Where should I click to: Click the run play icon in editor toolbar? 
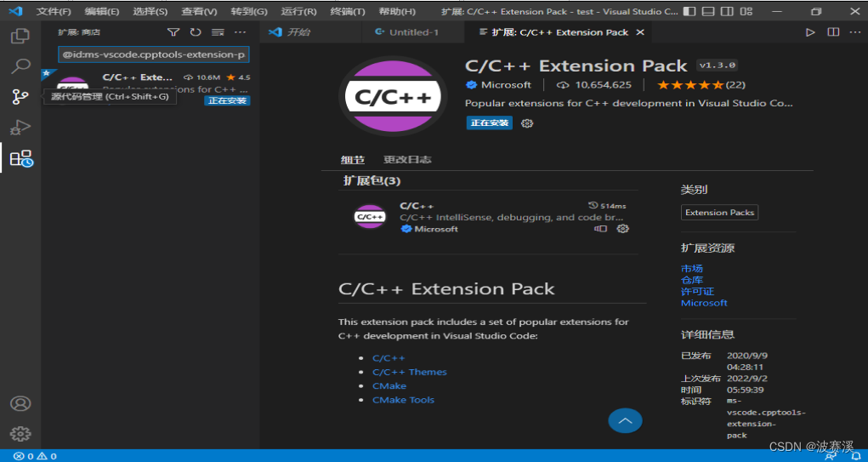pyautogui.click(x=810, y=32)
